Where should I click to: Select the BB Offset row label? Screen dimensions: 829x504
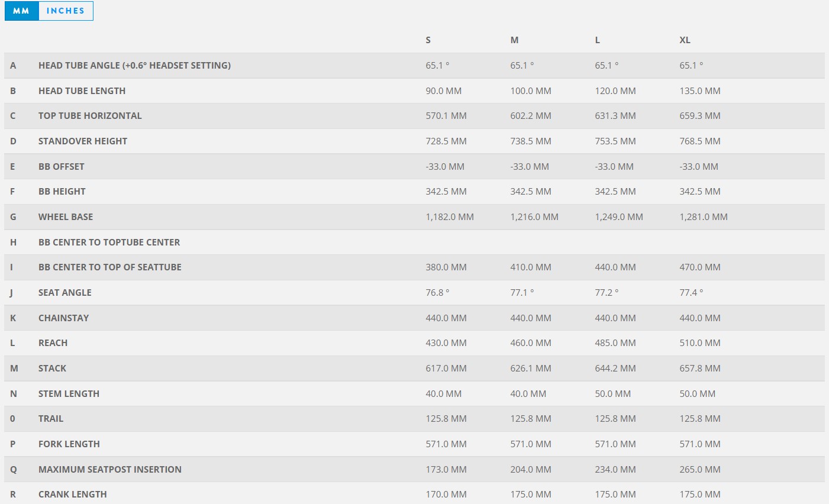tap(62, 167)
